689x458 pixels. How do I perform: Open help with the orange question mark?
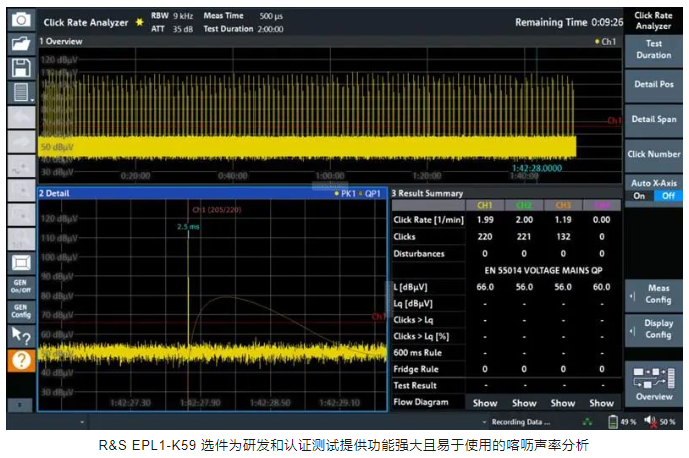click(21, 360)
